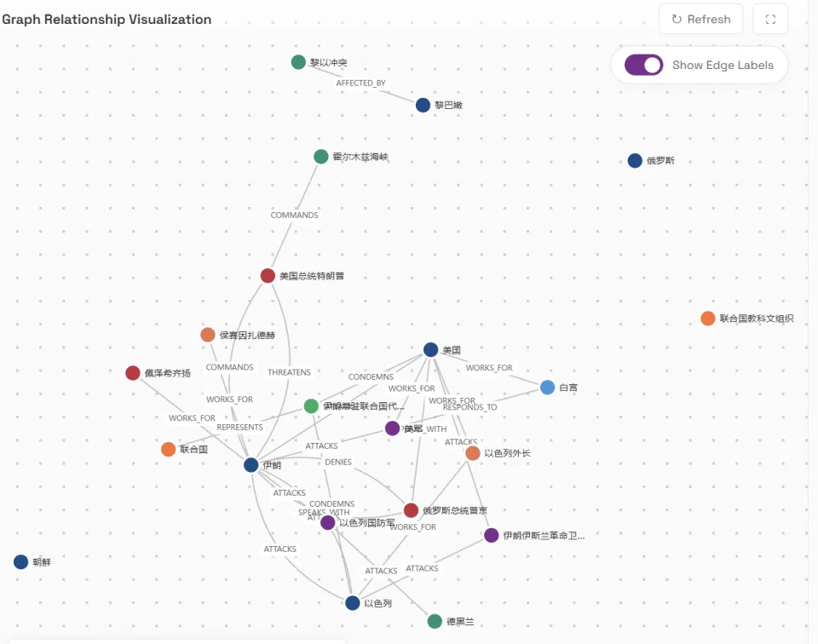Screen dimensions: 818x644
Task: Select the 美国 node
Action: (x=431, y=350)
